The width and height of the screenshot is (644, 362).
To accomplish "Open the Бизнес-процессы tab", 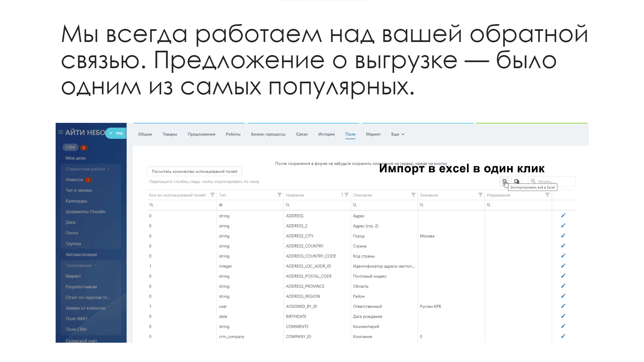I will (268, 134).
